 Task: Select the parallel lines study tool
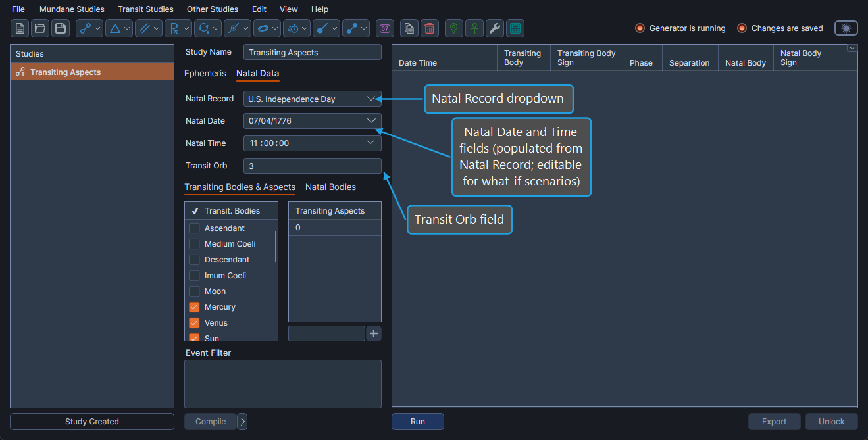pos(149,28)
